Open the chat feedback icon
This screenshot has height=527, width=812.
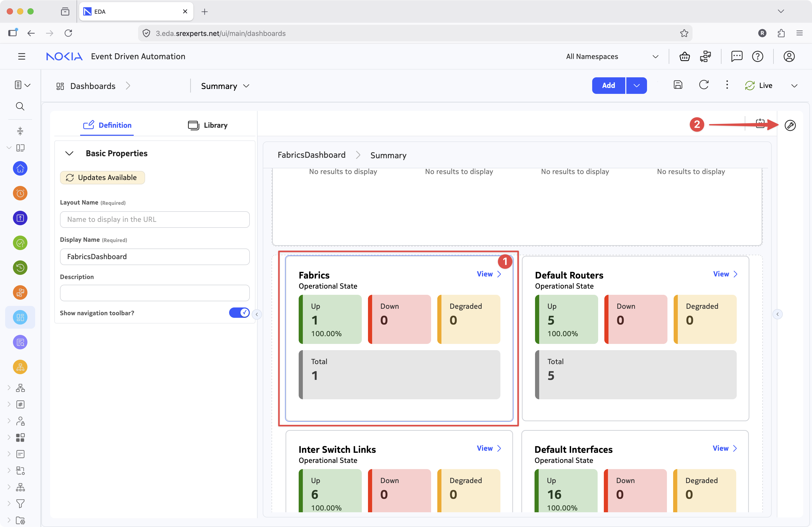736,56
